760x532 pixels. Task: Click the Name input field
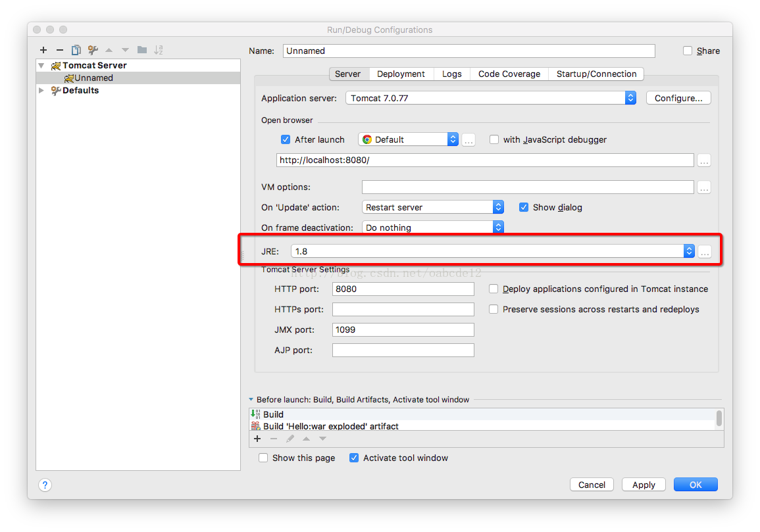[x=469, y=51]
